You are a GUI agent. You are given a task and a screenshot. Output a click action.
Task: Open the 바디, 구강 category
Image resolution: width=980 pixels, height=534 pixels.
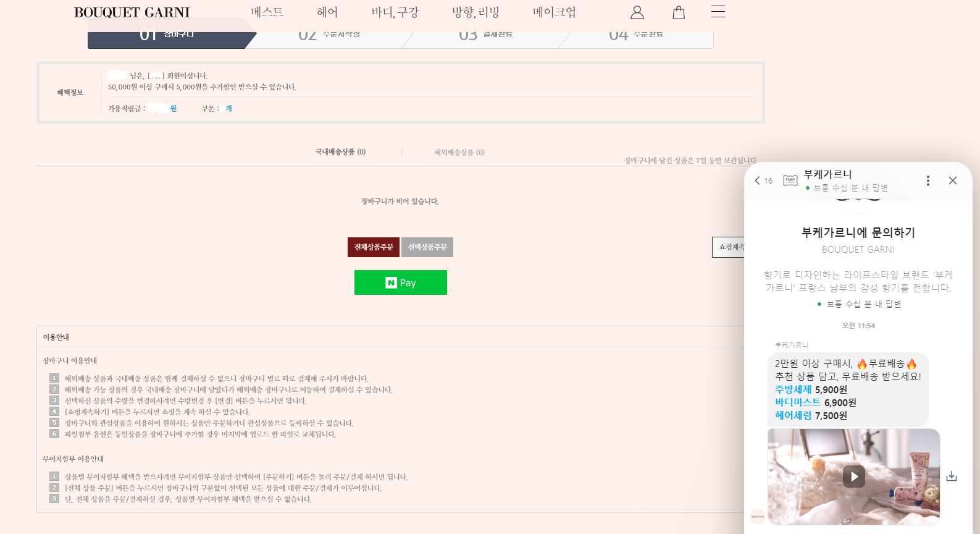[x=395, y=12]
